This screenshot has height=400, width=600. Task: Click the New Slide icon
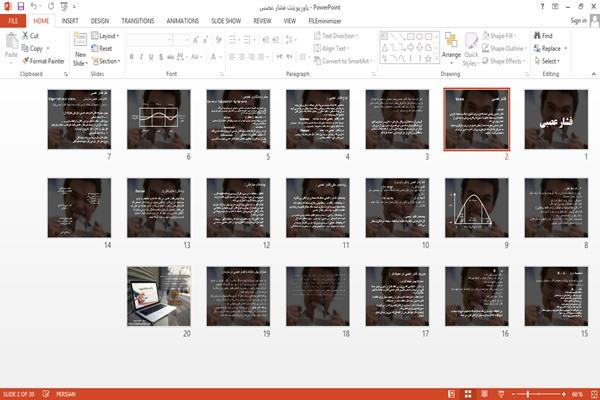tap(80, 41)
